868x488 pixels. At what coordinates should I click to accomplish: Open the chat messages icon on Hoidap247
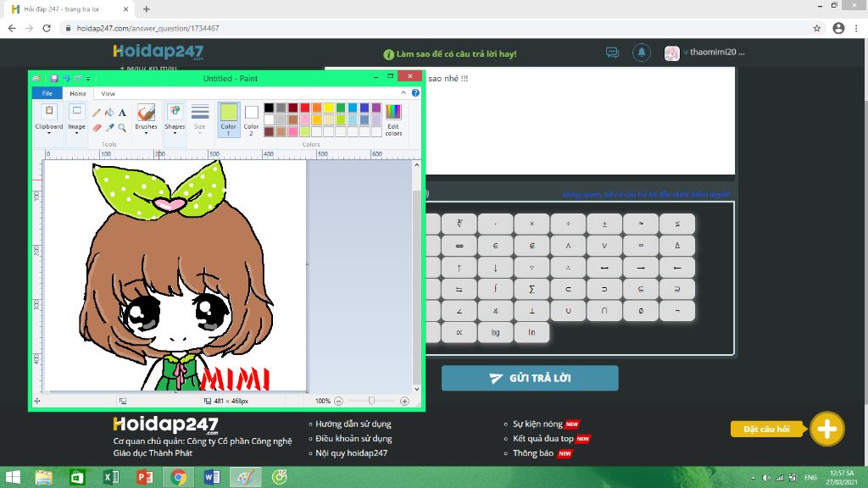click(612, 53)
